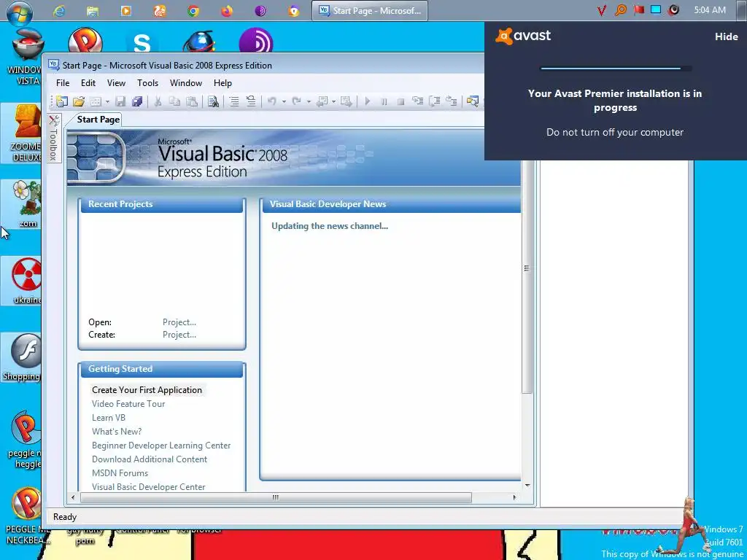Click the Comment out lines icon
747x560 pixels.
pyautogui.click(x=234, y=101)
